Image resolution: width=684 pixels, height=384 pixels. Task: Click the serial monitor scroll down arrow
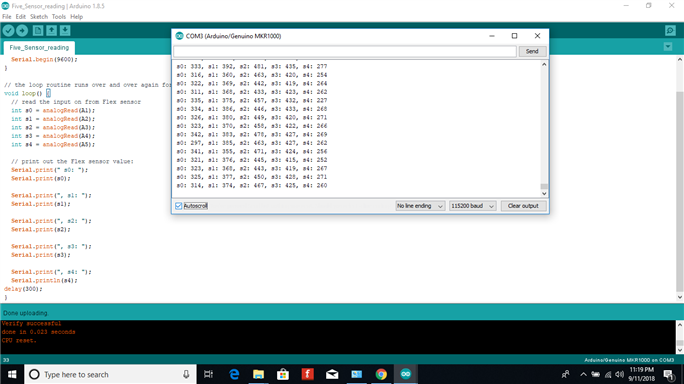point(544,193)
